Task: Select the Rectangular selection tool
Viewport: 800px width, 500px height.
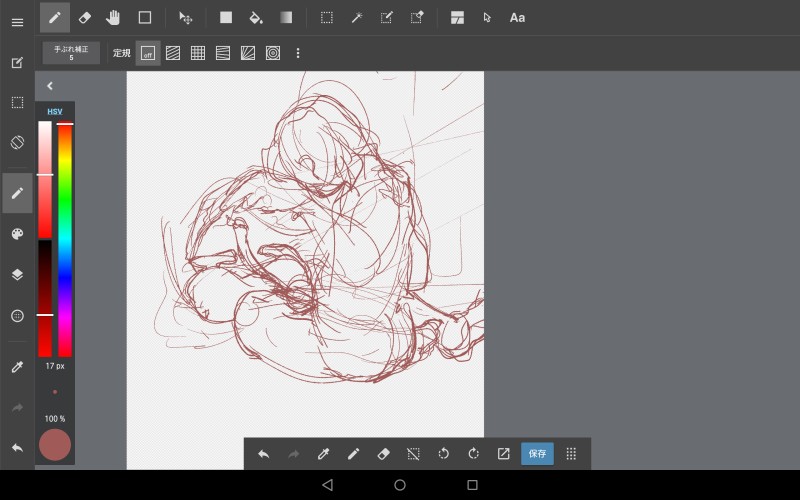Action: (x=327, y=18)
